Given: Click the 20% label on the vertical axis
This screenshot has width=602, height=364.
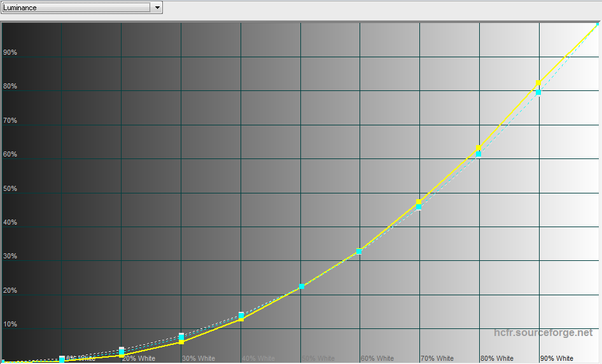Looking at the screenshot, I should click(x=10, y=290).
